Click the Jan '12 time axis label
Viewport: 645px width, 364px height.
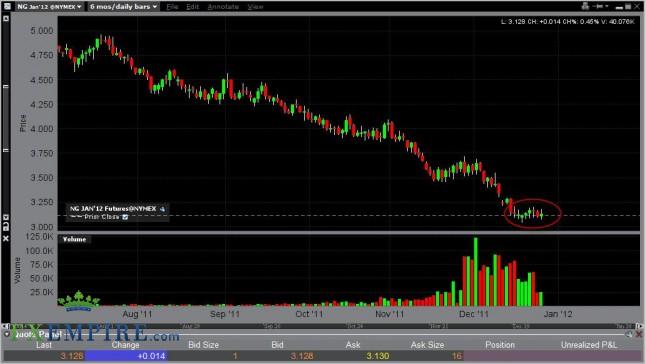click(558, 314)
